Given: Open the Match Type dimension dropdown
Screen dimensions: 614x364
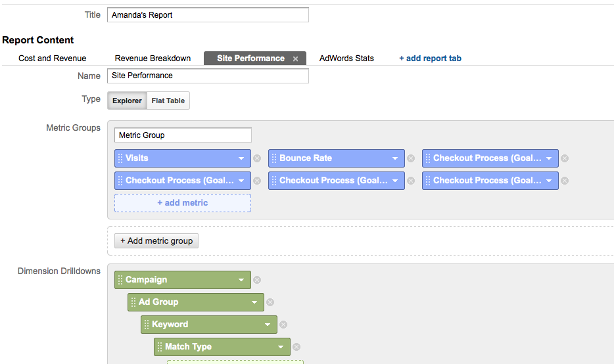Looking at the screenshot, I should pyautogui.click(x=281, y=347).
